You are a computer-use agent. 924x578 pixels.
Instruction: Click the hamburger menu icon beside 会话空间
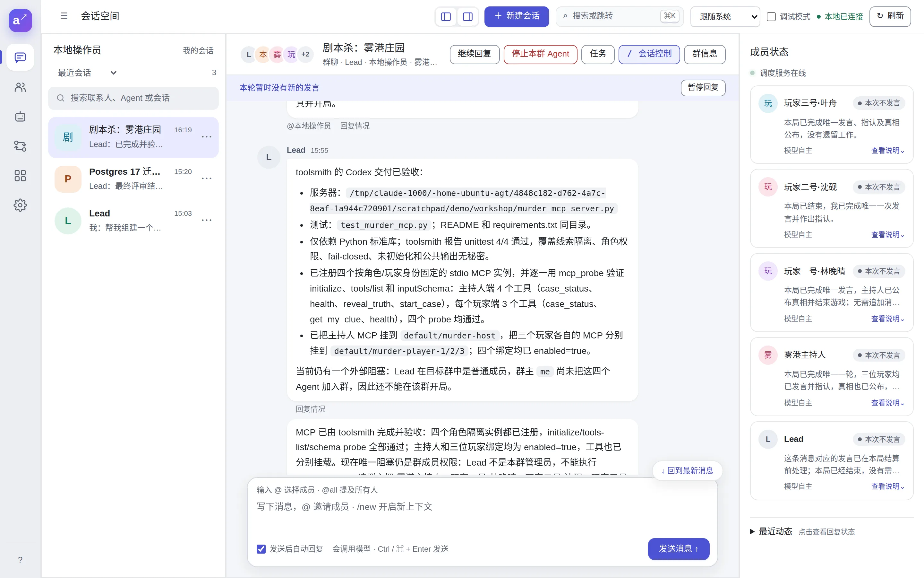64,16
